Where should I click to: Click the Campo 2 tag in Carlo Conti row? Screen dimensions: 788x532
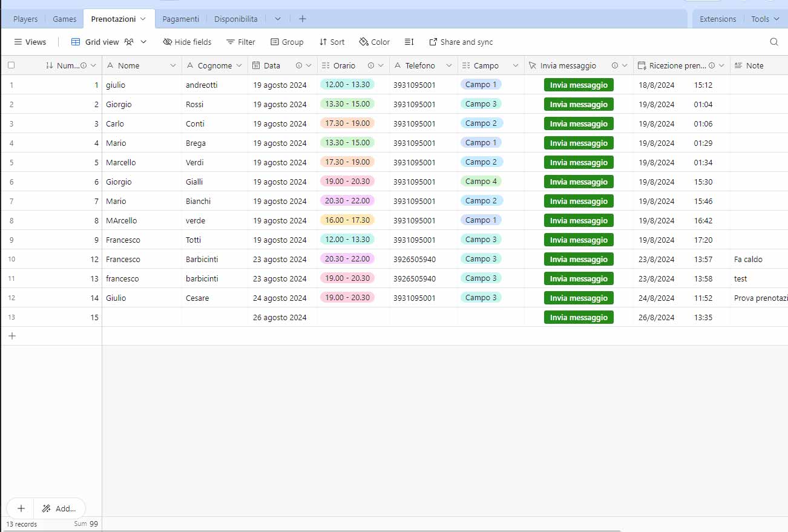coord(481,123)
